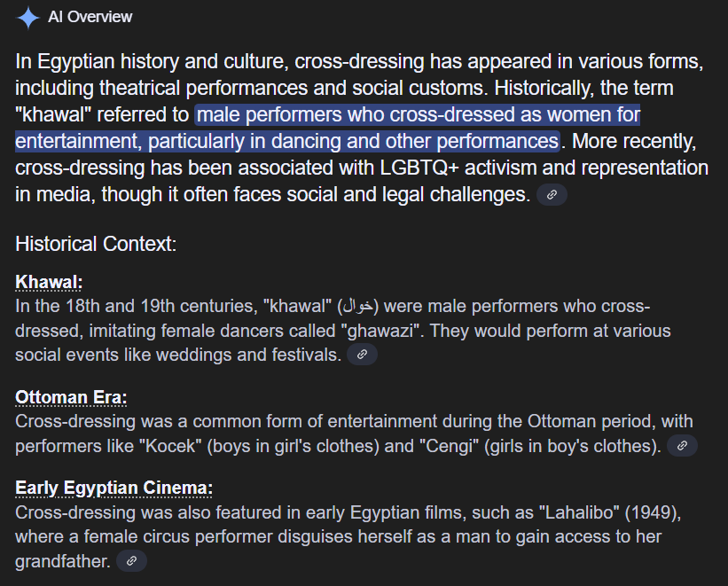Screen dimensions: 728x586
Task: Click the highlighted phrase "entertainment, particularly in dancing"
Action: pyautogui.click(x=177, y=142)
